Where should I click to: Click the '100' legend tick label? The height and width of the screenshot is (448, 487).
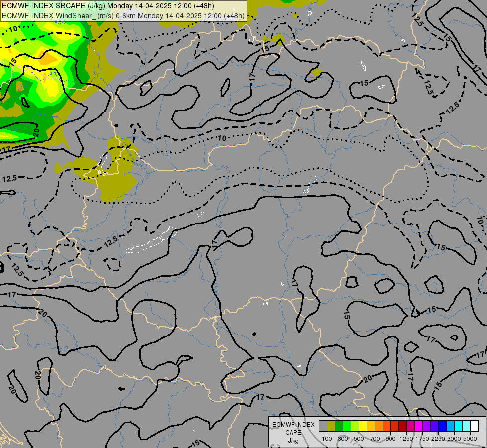(327, 439)
